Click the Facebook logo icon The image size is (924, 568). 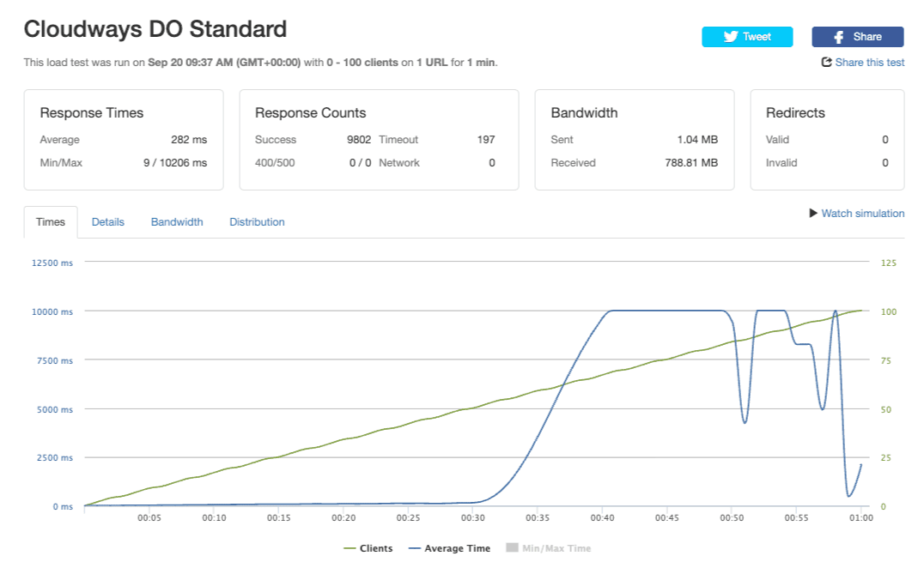(x=839, y=37)
